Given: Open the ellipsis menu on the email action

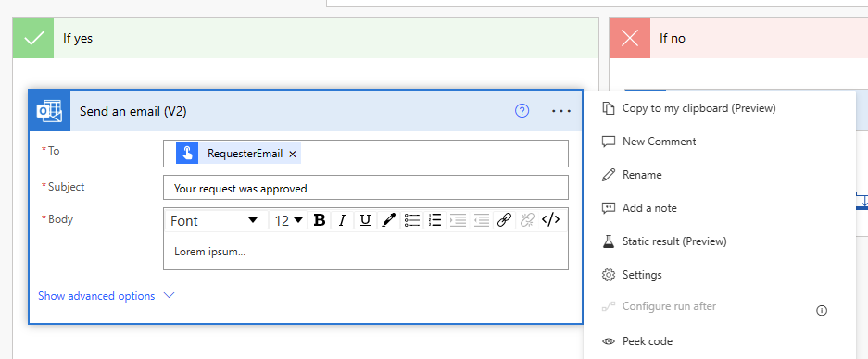Looking at the screenshot, I should coord(561,111).
